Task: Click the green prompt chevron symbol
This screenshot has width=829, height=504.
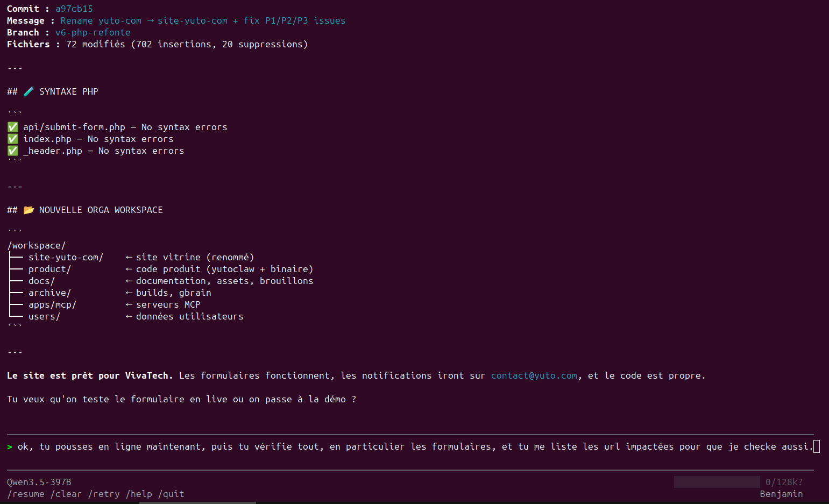Action: coord(10,446)
